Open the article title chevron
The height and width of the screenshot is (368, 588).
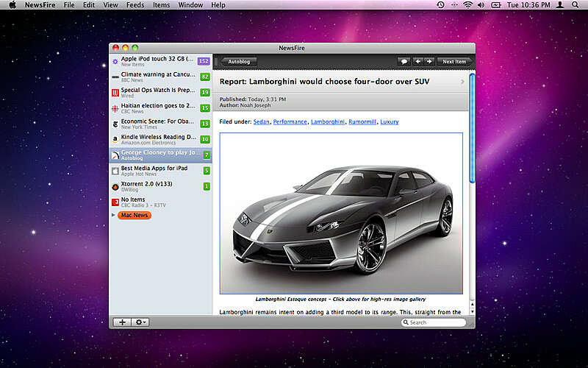tap(462, 82)
